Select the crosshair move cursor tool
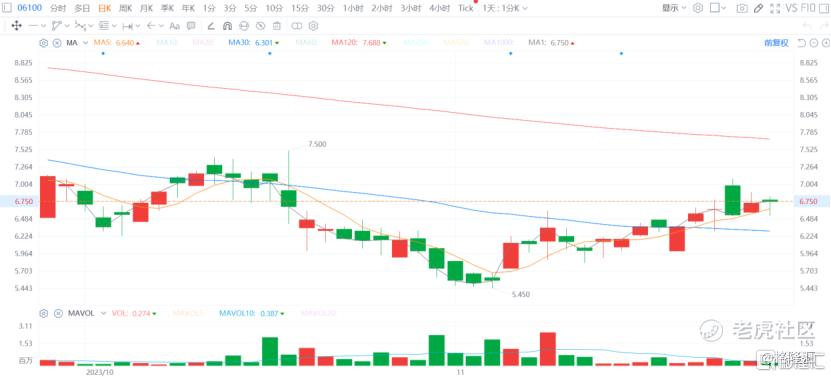This screenshot has width=831, height=377. pyautogui.click(x=16, y=25)
